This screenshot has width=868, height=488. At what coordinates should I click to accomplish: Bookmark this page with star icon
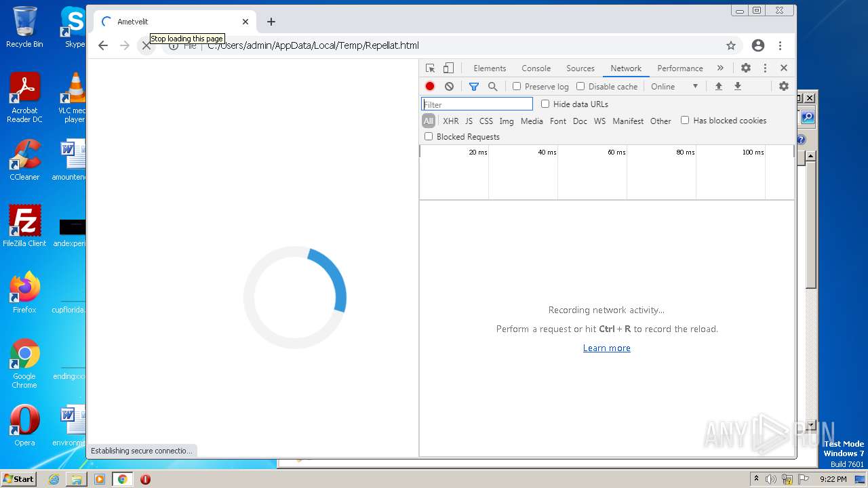(x=731, y=45)
